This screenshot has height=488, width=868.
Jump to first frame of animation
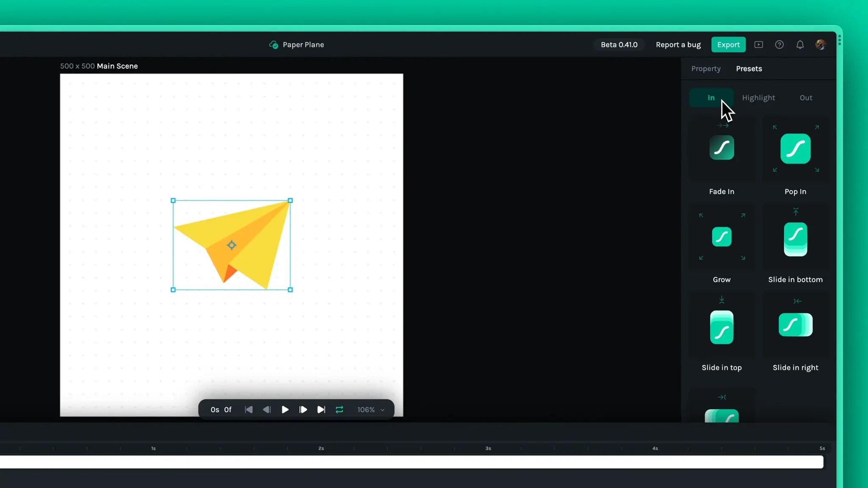tap(249, 410)
